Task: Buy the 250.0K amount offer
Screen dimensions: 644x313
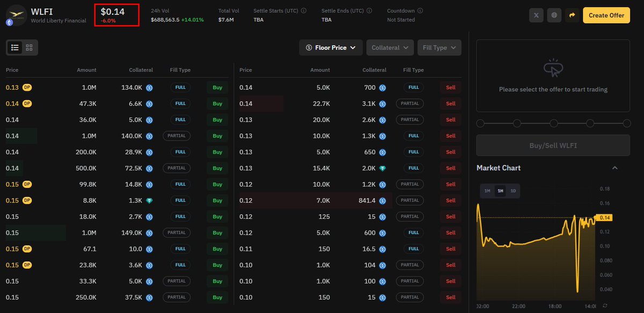Action: (x=217, y=297)
